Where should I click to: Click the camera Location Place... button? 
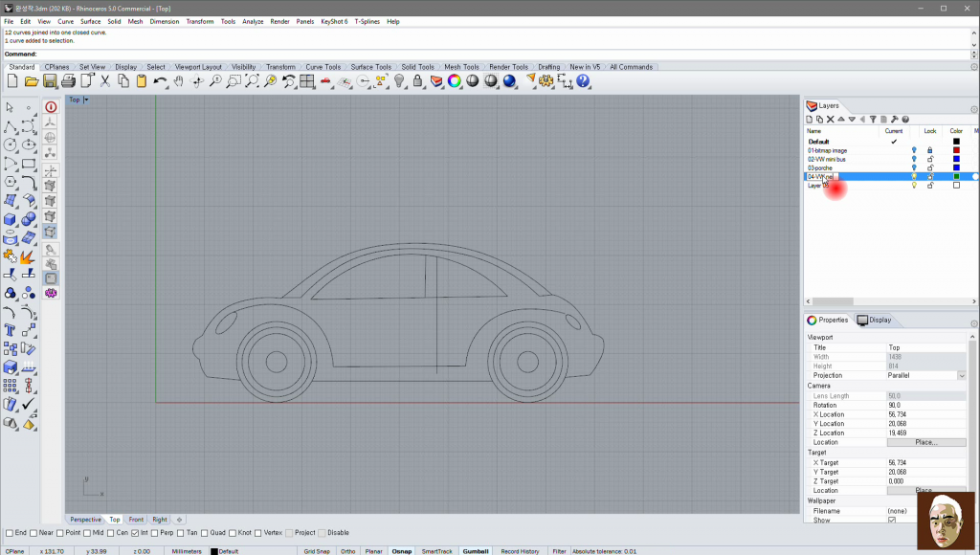point(926,442)
